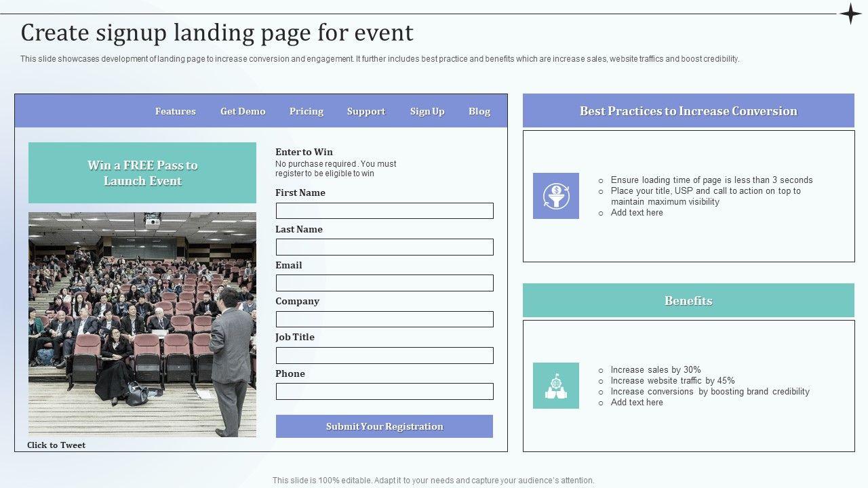Focus the Job Title text field
This screenshot has height=488, width=868.
pos(384,355)
